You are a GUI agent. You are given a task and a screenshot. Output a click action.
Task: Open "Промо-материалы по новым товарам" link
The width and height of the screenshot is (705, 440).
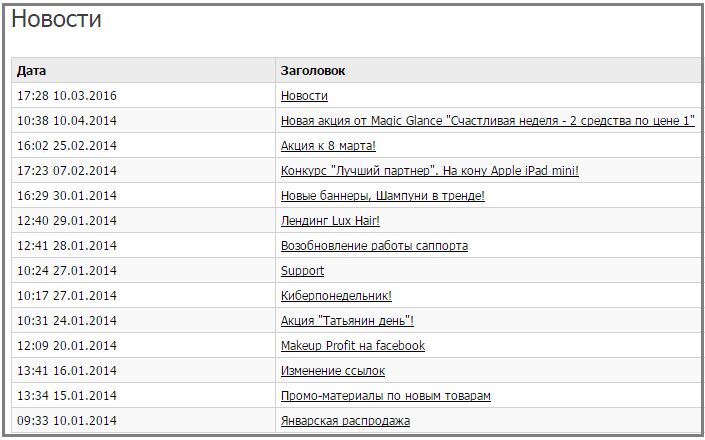coord(386,396)
